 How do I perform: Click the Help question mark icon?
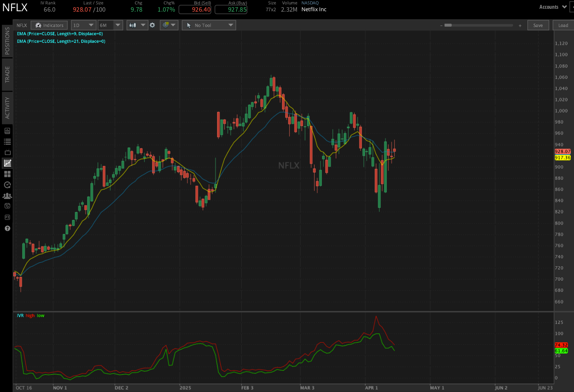click(x=7, y=228)
